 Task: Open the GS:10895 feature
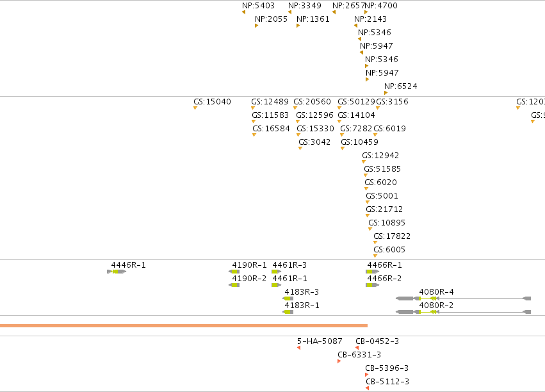tap(370, 229)
